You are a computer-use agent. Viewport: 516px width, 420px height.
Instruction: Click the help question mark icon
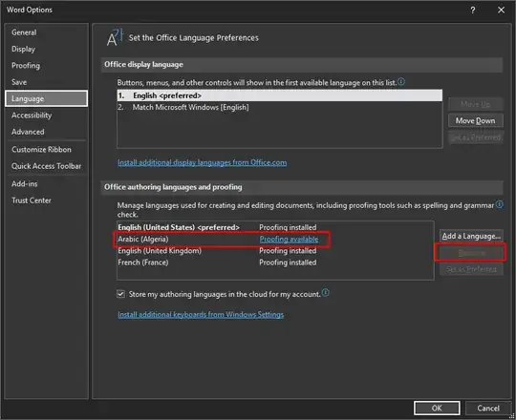coord(473,10)
